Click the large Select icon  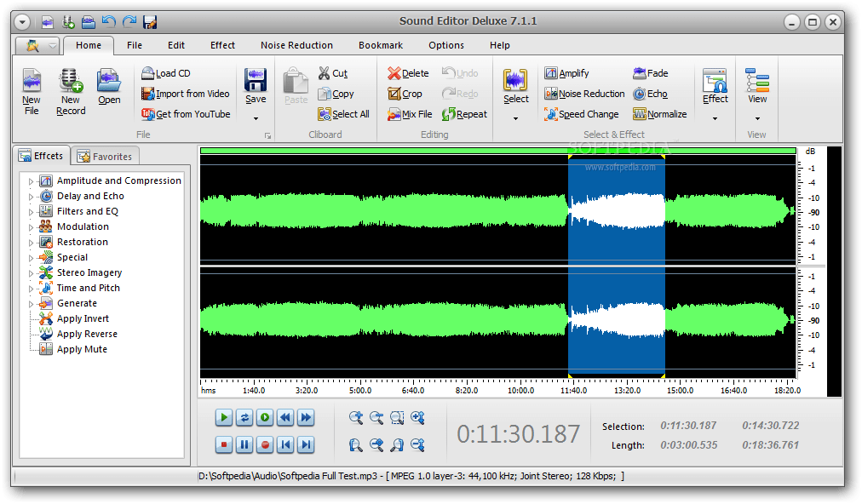pyautogui.click(x=515, y=80)
